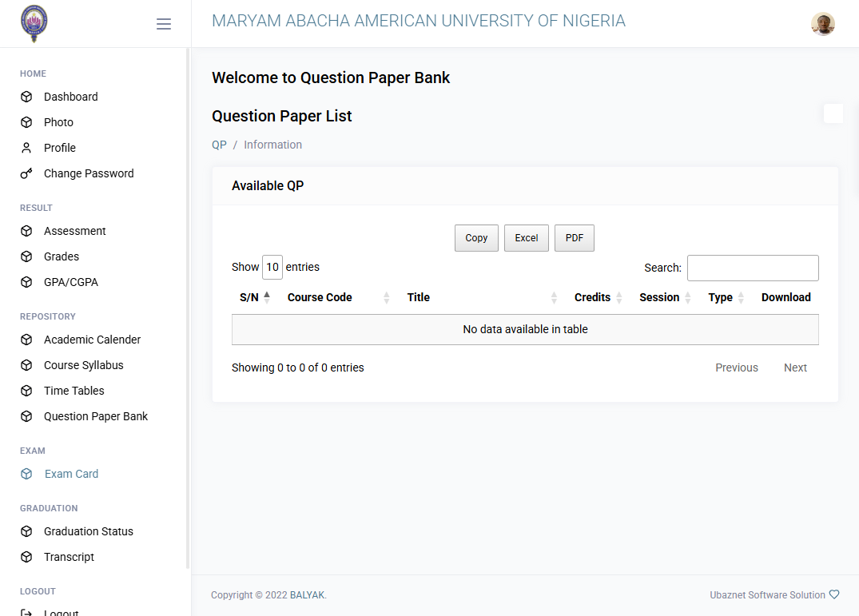
Task: Click the Next pagination button
Action: (795, 368)
